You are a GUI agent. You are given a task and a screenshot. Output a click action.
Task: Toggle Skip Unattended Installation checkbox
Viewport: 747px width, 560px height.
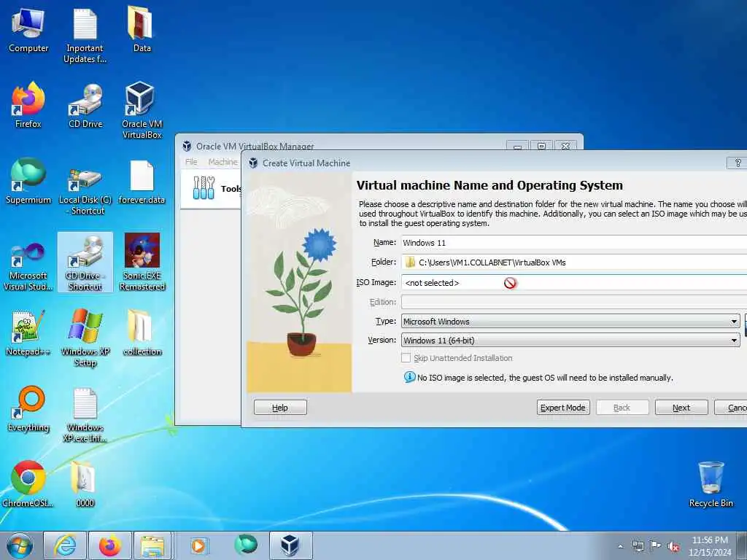coord(406,357)
